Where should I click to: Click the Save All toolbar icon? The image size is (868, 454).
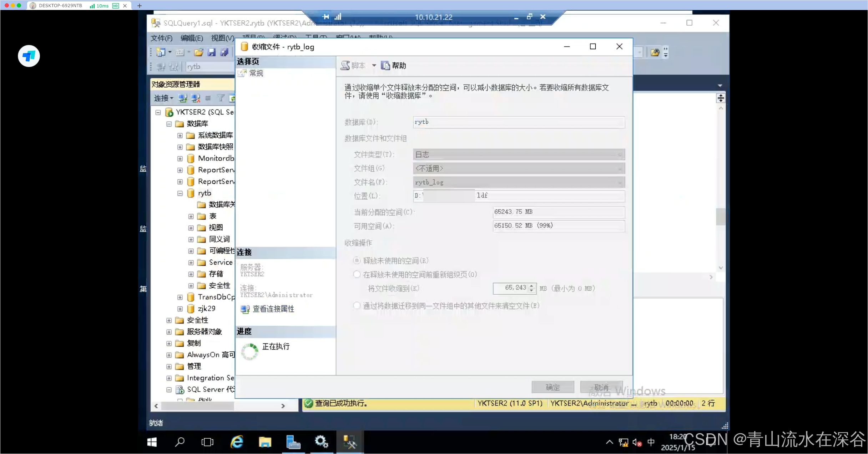click(x=224, y=52)
